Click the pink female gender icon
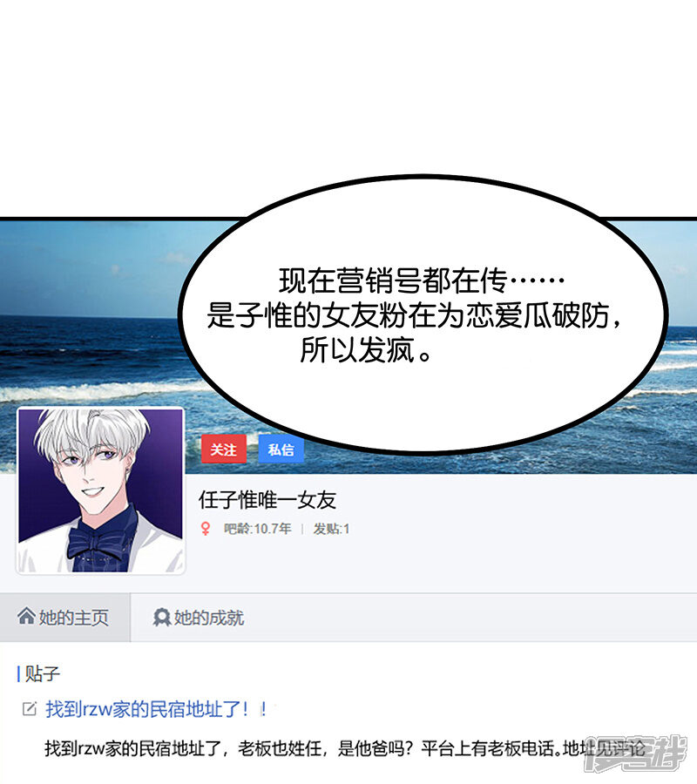Viewport: 697px width, 784px height. coord(205,529)
